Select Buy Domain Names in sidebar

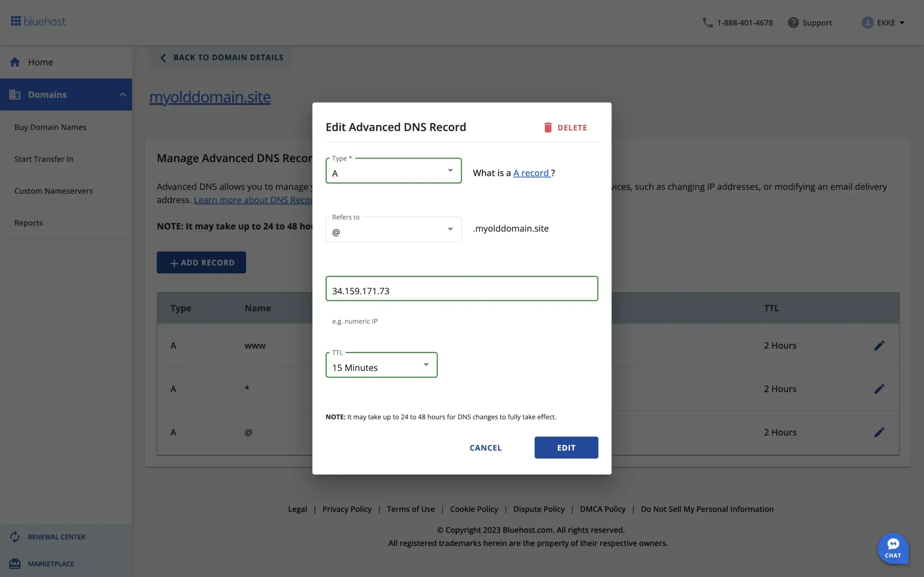click(51, 127)
